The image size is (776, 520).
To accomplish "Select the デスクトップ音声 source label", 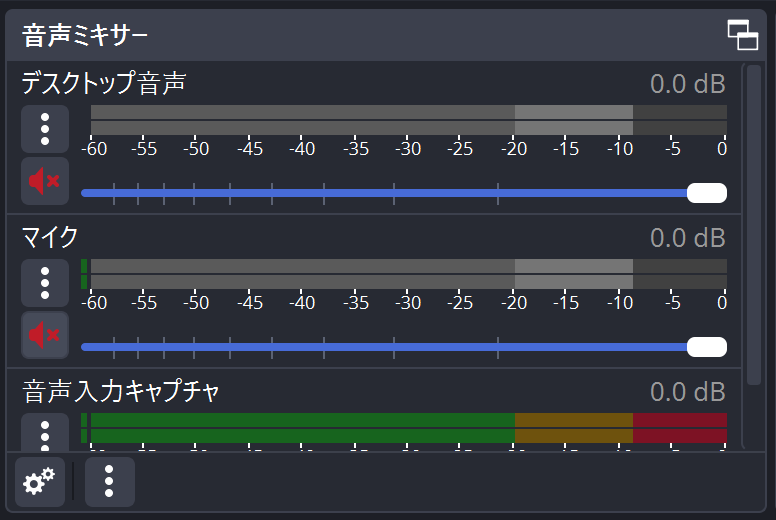I will point(104,83).
